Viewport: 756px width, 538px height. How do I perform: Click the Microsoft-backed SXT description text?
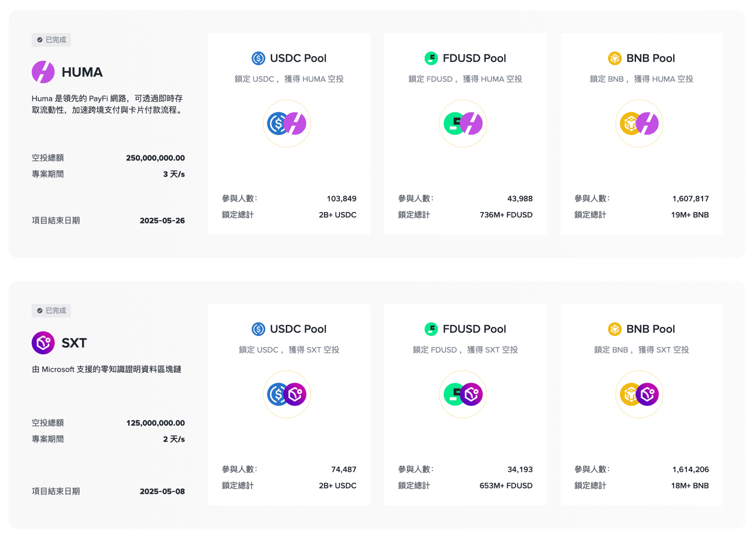click(107, 369)
